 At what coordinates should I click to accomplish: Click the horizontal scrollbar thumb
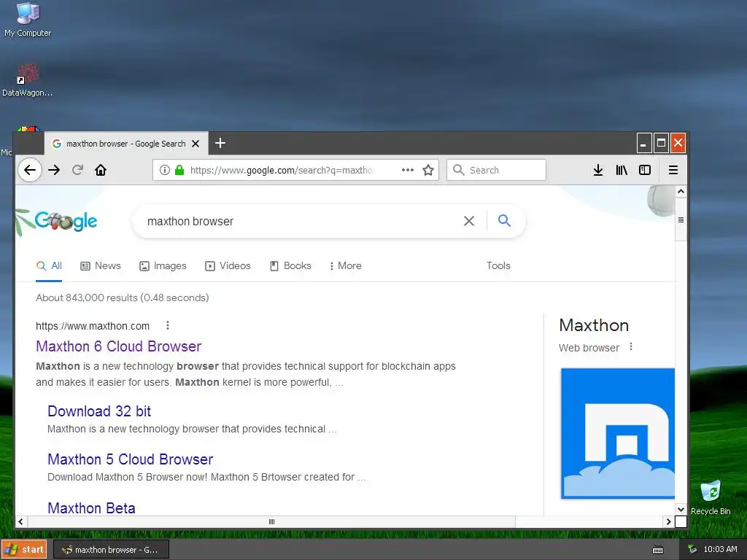271,521
